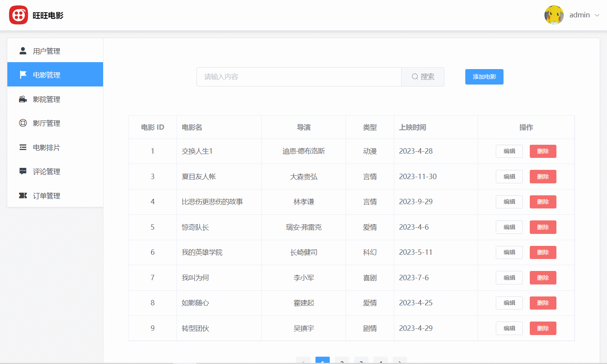The width and height of the screenshot is (607, 364).
Task: Click the list icon beside 电影排片
Action: tap(23, 147)
